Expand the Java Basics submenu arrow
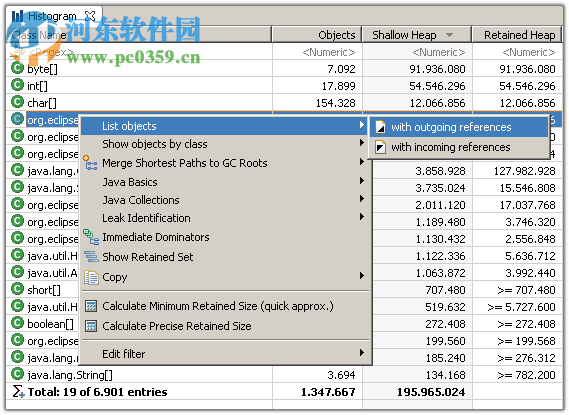Viewport: 569px width, 415px height. [x=361, y=180]
